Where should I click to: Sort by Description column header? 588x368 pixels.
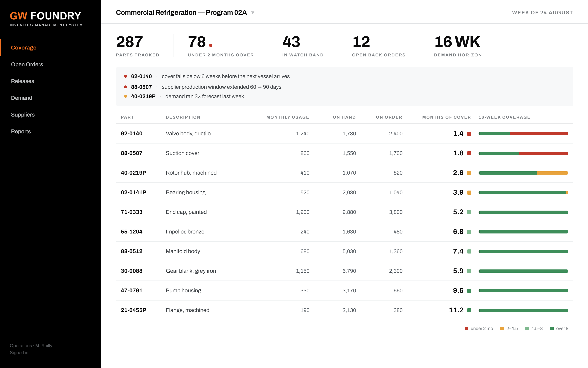point(183,117)
